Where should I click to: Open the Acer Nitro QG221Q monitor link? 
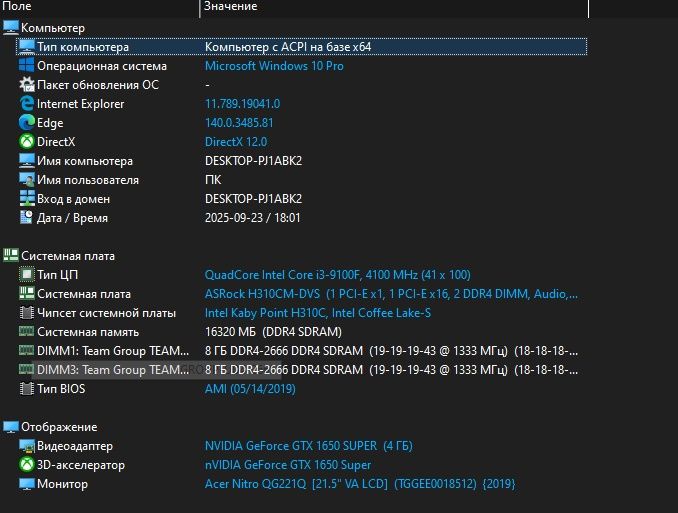tap(360, 484)
